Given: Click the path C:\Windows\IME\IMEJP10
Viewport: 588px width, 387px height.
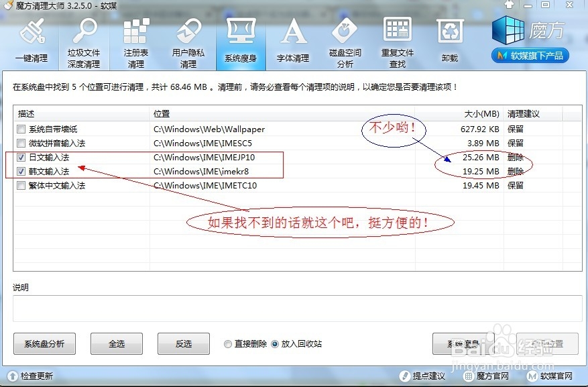Looking at the screenshot, I should [x=204, y=158].
